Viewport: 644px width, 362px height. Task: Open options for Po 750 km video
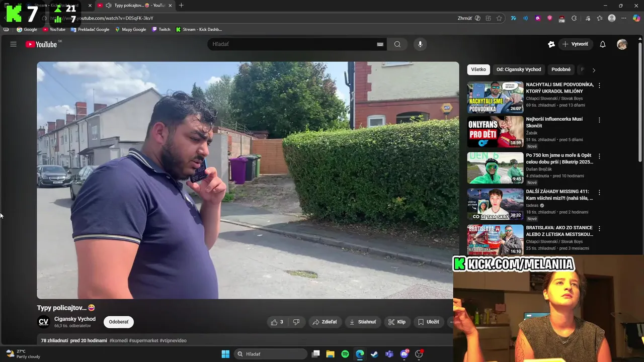coord(599,156)
